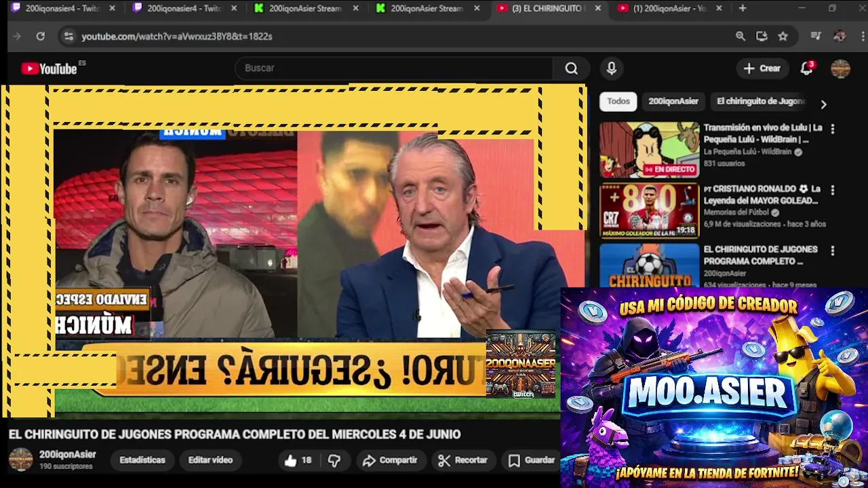Dislike the video with thumbs down
This screenshot has height=488, width=868.
click(334, 460)
